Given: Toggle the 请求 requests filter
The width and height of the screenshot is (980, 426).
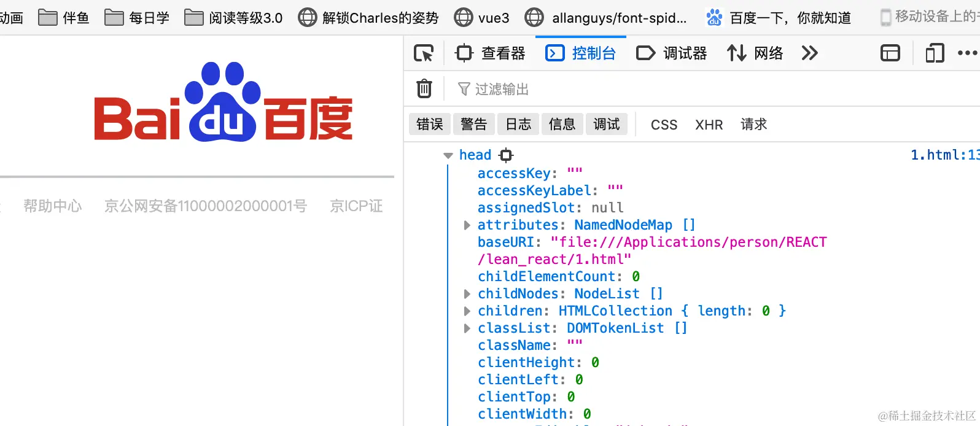Looking at the screenshot, I should [x=754, y=125].
